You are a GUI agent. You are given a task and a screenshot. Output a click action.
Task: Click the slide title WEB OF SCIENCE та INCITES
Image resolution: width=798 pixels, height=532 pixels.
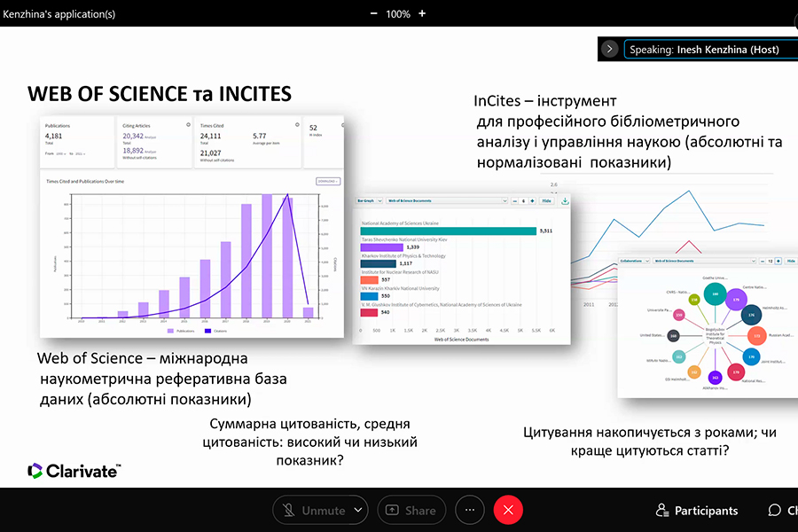coord(160,94)
